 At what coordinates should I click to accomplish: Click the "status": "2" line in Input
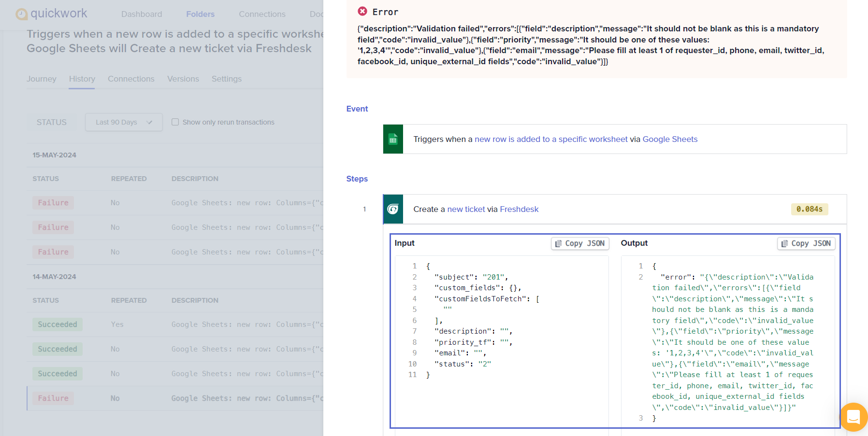point(463,364)
